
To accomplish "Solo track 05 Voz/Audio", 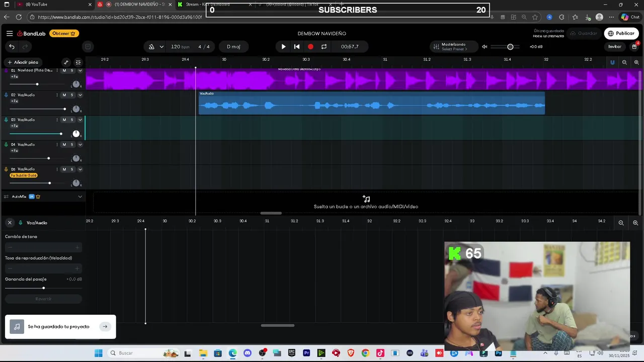I will click(72, 169).
